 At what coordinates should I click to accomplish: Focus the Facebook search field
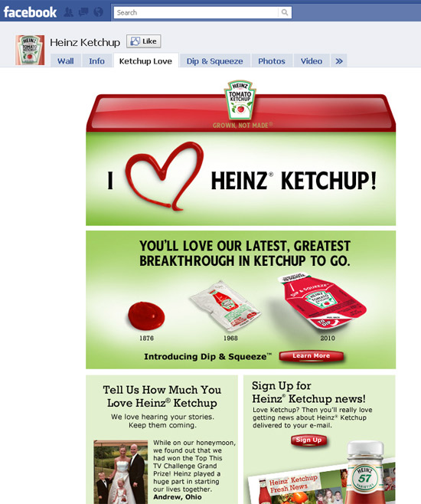(x=196, y=12)
